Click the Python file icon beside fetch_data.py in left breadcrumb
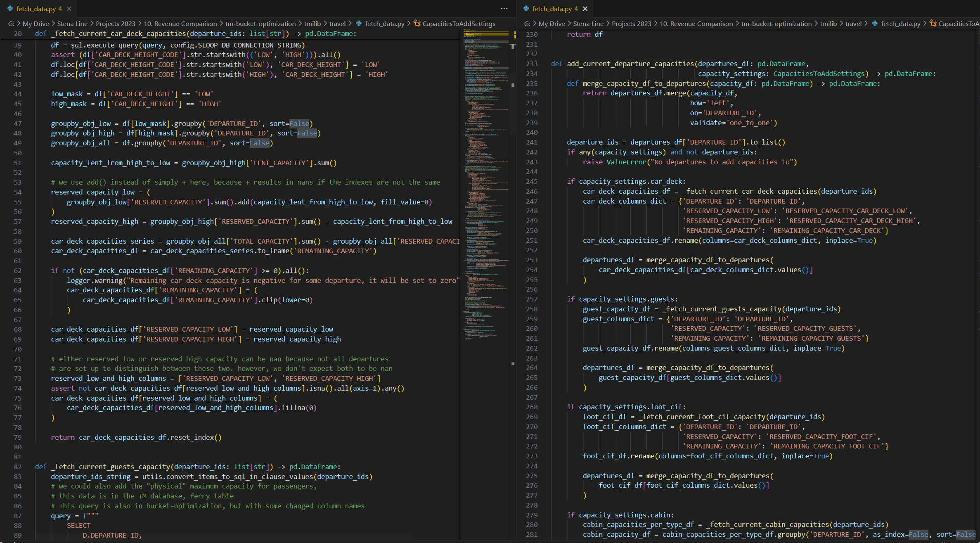 tap(358, 24)
